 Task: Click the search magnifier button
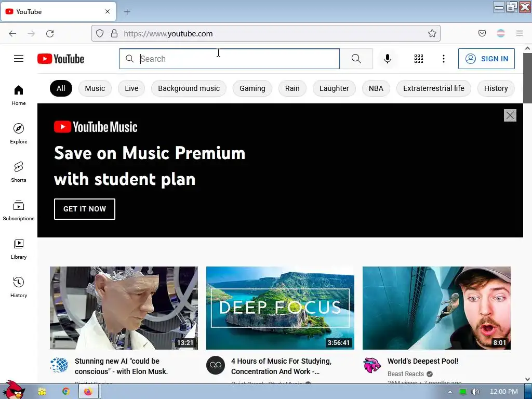pos(356,59)
